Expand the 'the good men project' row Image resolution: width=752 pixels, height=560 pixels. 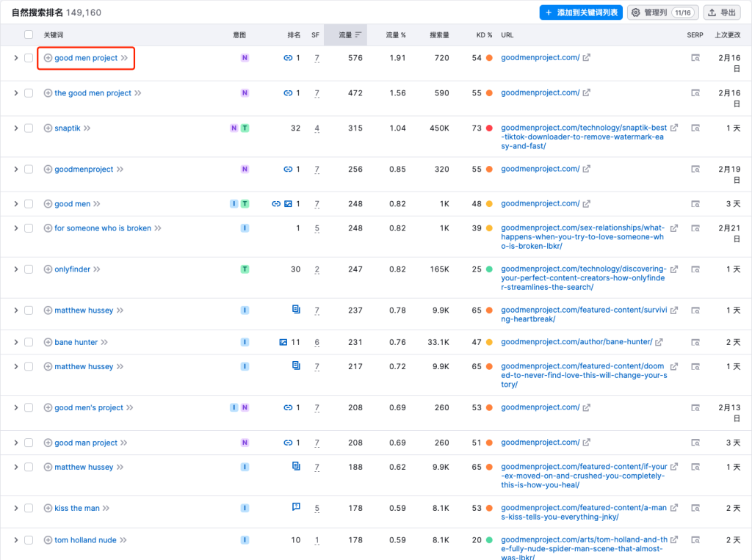pos(16,93)
